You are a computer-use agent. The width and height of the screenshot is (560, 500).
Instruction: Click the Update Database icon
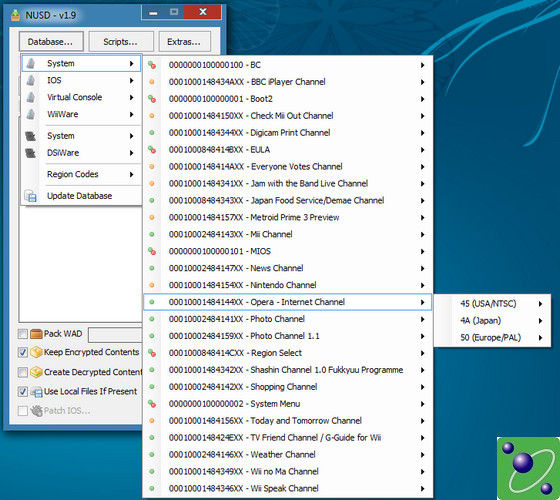pos(30,196)
